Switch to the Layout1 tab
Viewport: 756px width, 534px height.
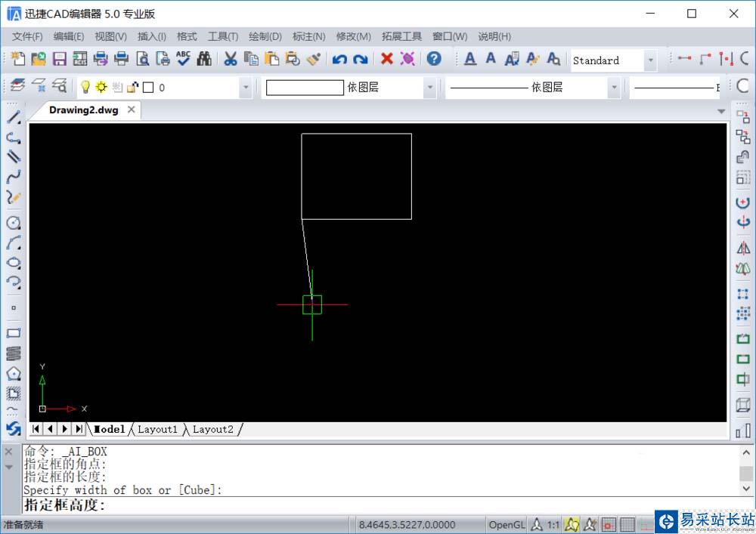pos(157,429)
